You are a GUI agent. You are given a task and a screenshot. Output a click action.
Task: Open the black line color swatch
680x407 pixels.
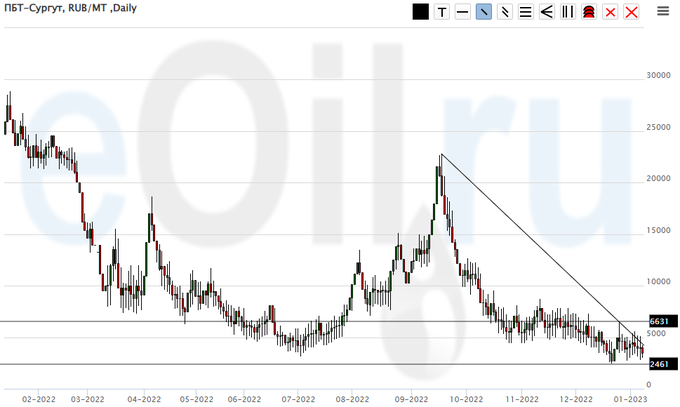[x=420, y=12]
